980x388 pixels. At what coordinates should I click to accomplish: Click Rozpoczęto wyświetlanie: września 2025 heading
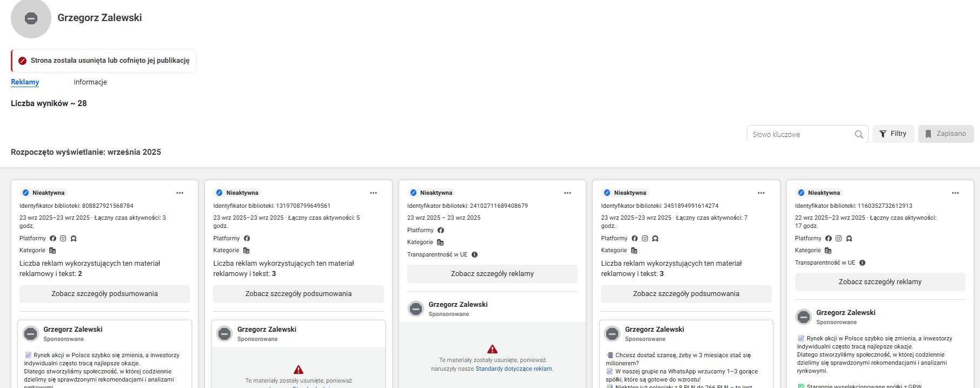[86, 152]
